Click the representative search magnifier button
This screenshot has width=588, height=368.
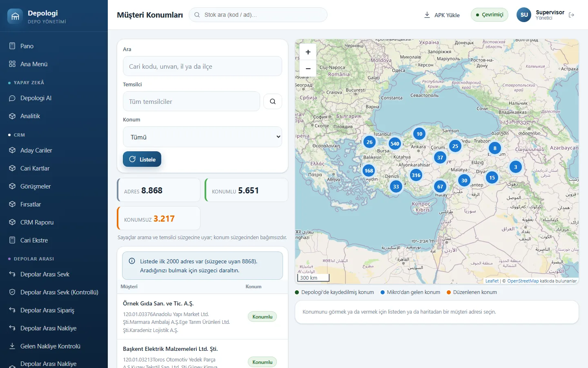(x=273, y=101)
